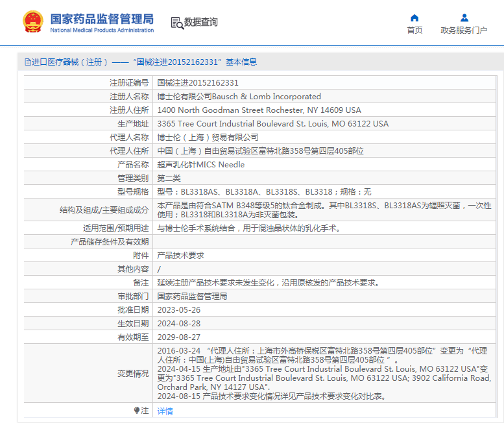Select 审批部门 value 国家药品监督管理局
The width and height of the screenshot is (504, 423).
(192, 296)
